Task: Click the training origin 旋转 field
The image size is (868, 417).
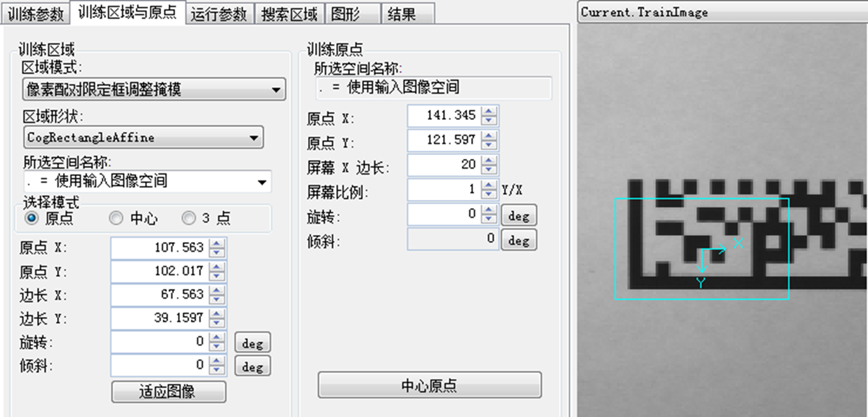Action: [444, 214]
